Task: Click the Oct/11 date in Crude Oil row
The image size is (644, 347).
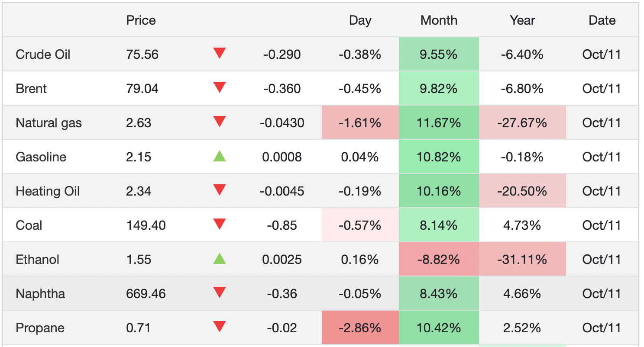Action: pyautogui.click(x=602, y=55)
